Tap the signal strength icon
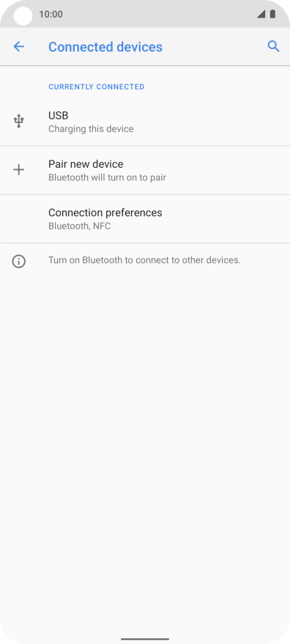Image resolution: width=290 pixels, height=644 pixels. pos(261,14)
